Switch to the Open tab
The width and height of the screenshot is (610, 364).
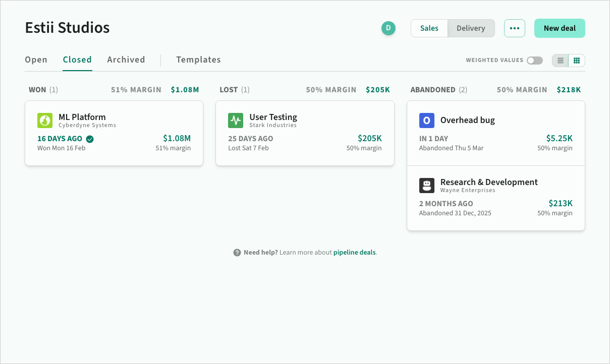click(x=36, y=59)
